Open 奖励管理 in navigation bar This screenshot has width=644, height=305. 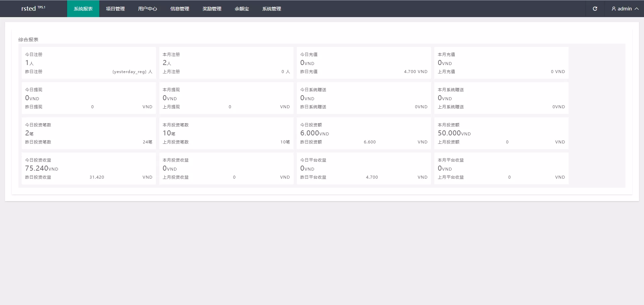coord(212,9)
